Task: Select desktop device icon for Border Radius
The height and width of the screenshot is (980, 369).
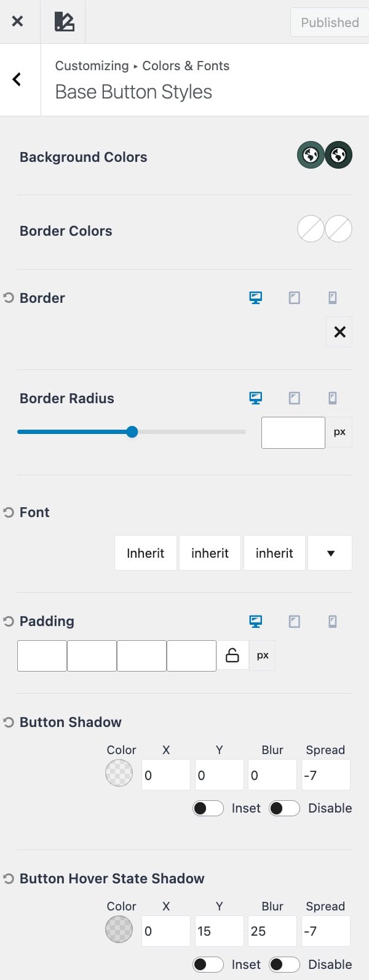Action: pos(256,398)
